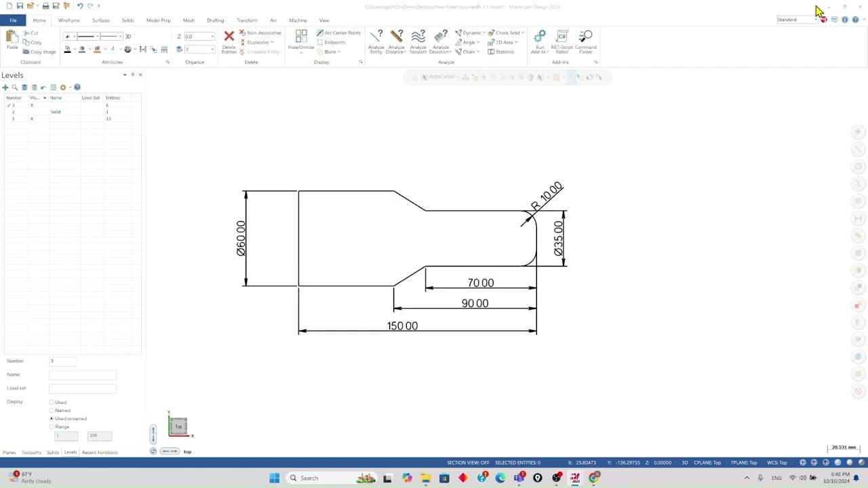Click Find level magnifier icon
Image resolution: width=868 pixels, height=488 pixels.
[15, 87]
